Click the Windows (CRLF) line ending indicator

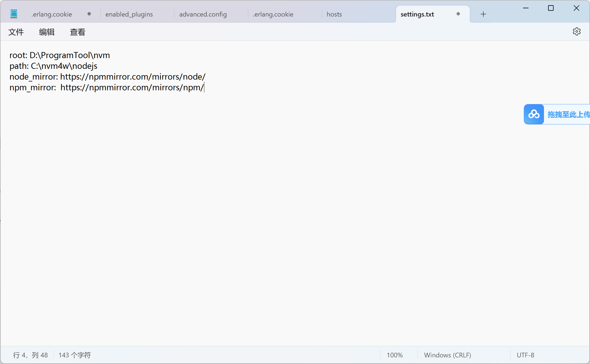pos(447,355)
